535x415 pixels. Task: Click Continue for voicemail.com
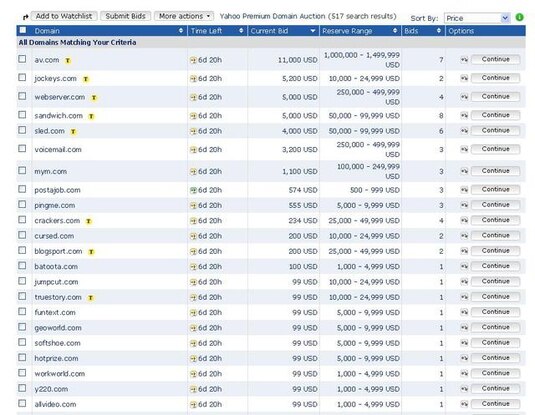495,149
